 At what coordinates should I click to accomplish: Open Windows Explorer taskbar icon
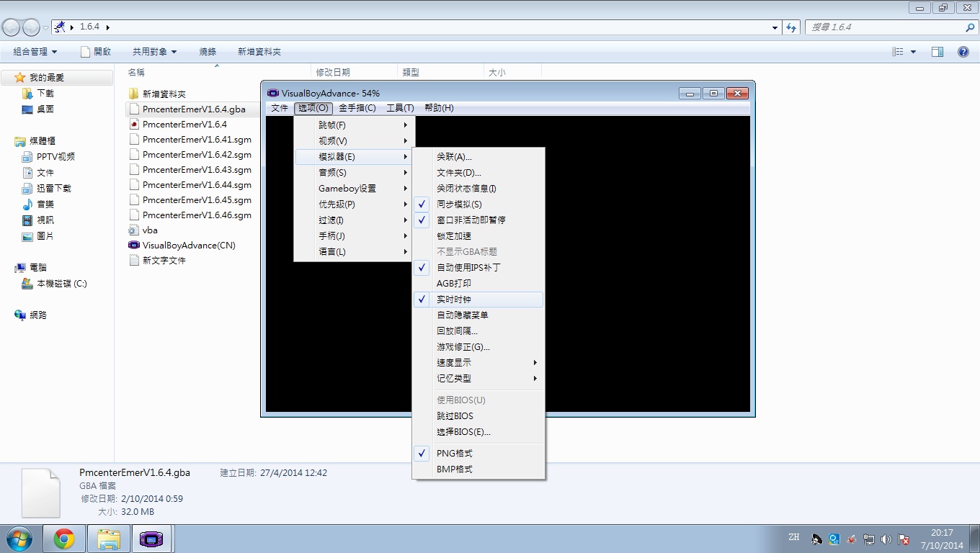[x=109, y=539]
